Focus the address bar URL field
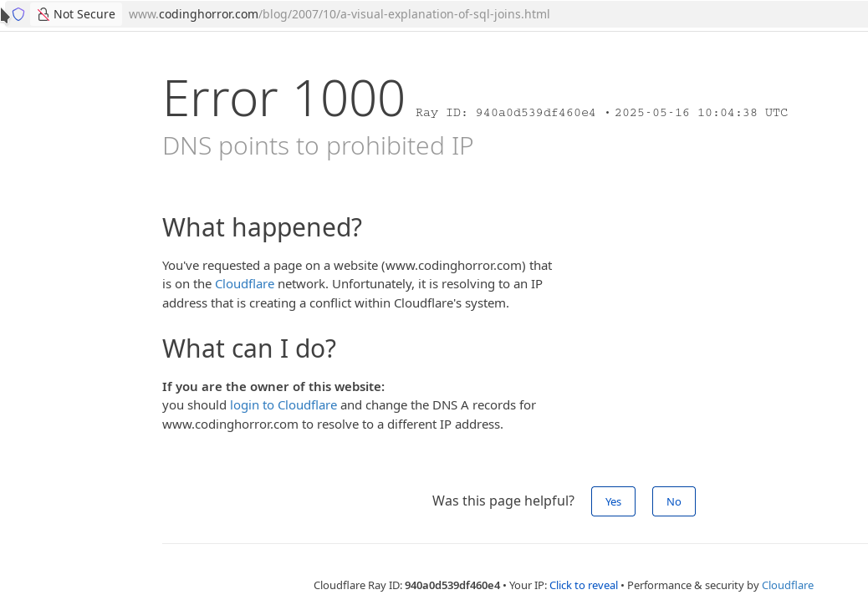The height and width of the screenshot is (605, 868). click(339, 14)
